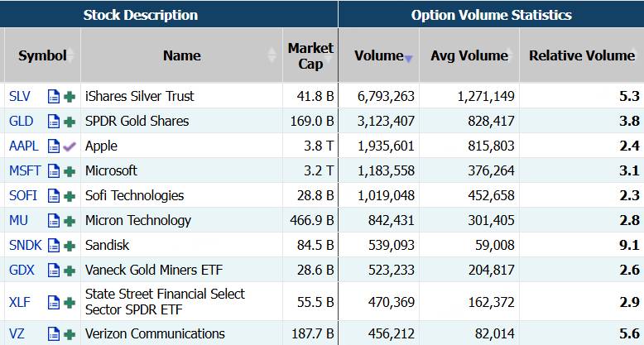644x345 pixels.
Task: Sort table by Name column arrows
Action: pos(273,55)
